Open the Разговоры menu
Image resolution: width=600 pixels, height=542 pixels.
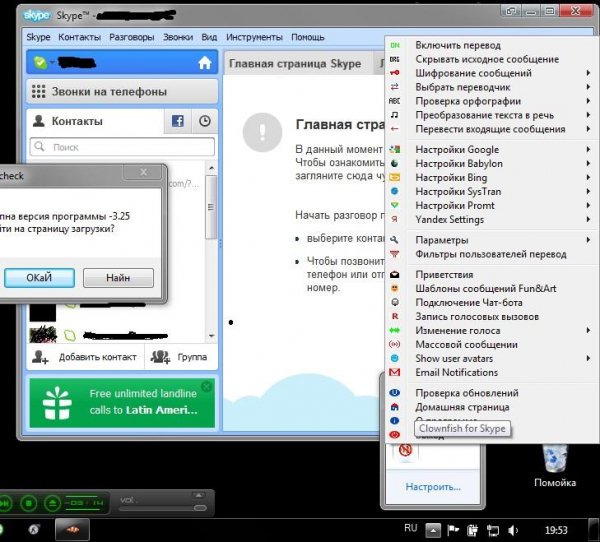point(132,37)
